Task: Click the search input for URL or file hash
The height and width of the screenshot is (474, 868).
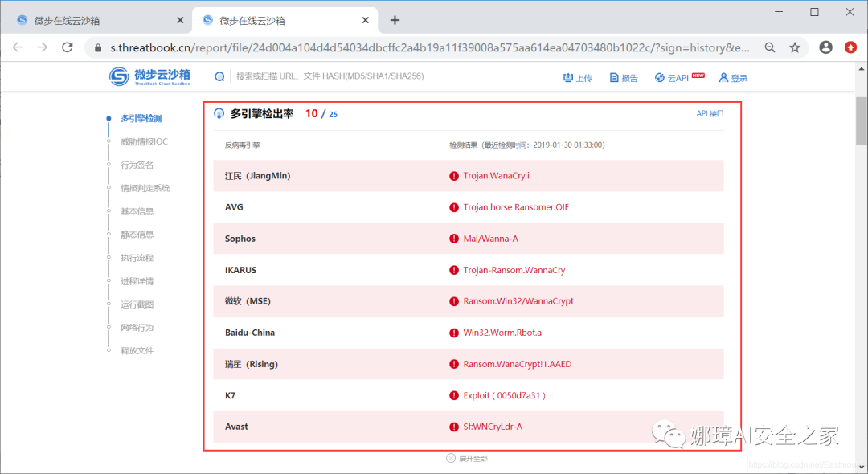Action: tap(330, 76)
